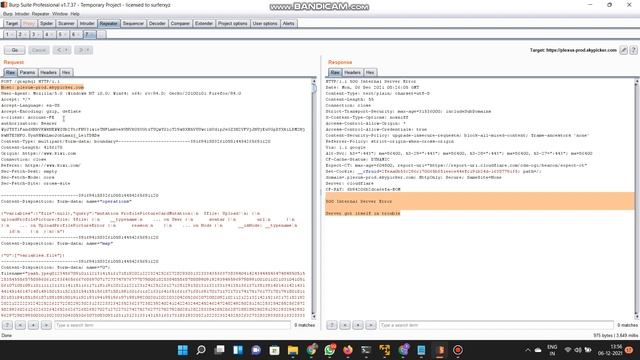This screenshot has width=640, height=360.
Task: Open the Intruder menu in menu bar
Action: (x=22, y=14)
